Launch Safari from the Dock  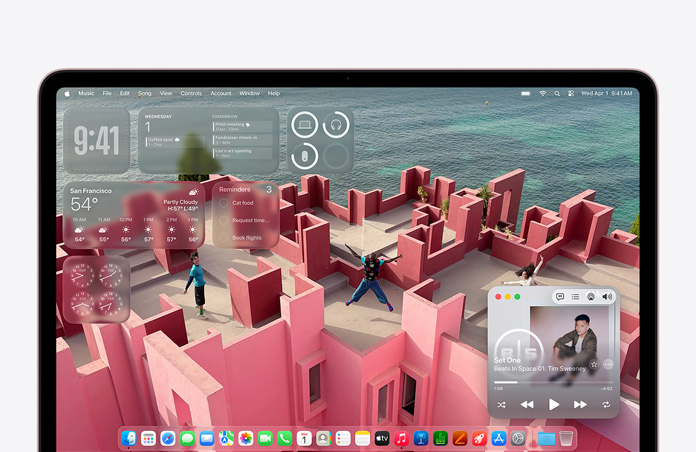tap(167, 438)
